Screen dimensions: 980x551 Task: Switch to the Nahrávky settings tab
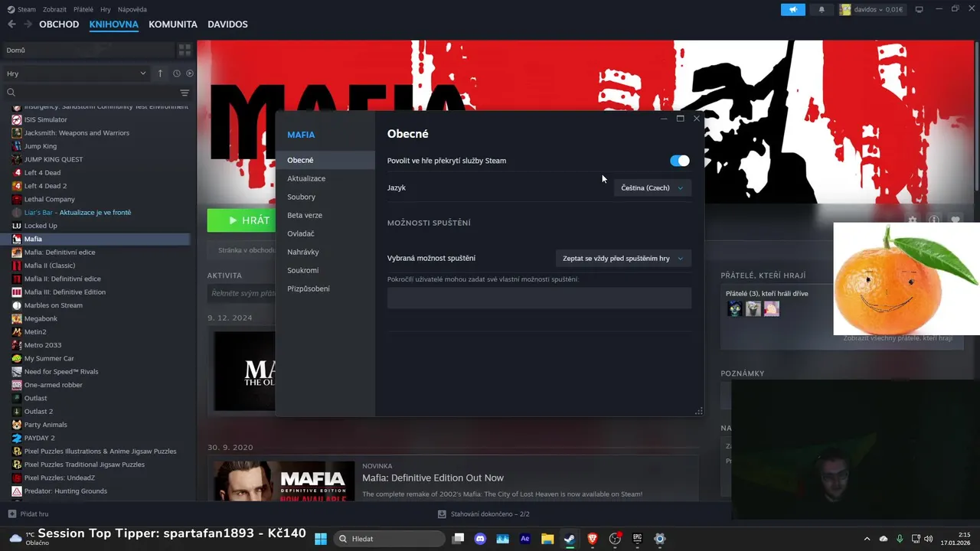(x=303, y=252)
